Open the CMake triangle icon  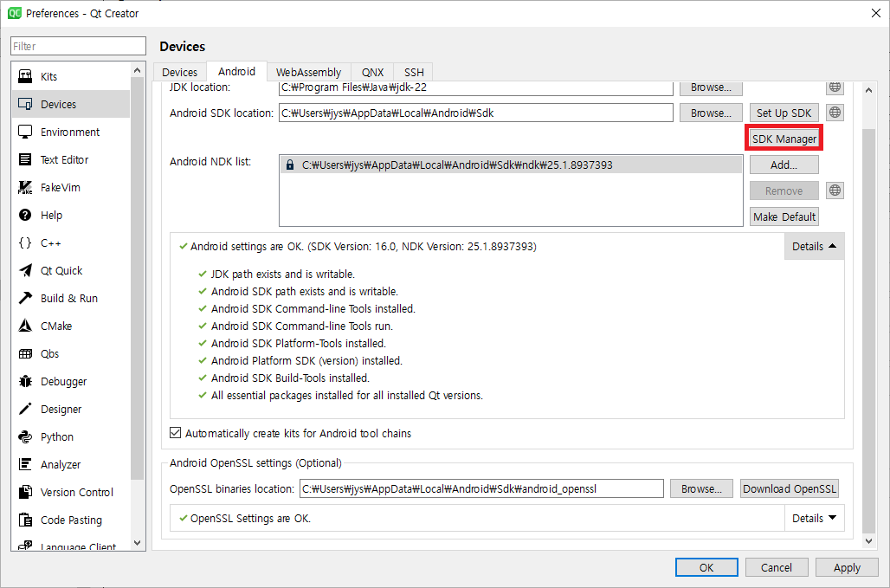25,326
